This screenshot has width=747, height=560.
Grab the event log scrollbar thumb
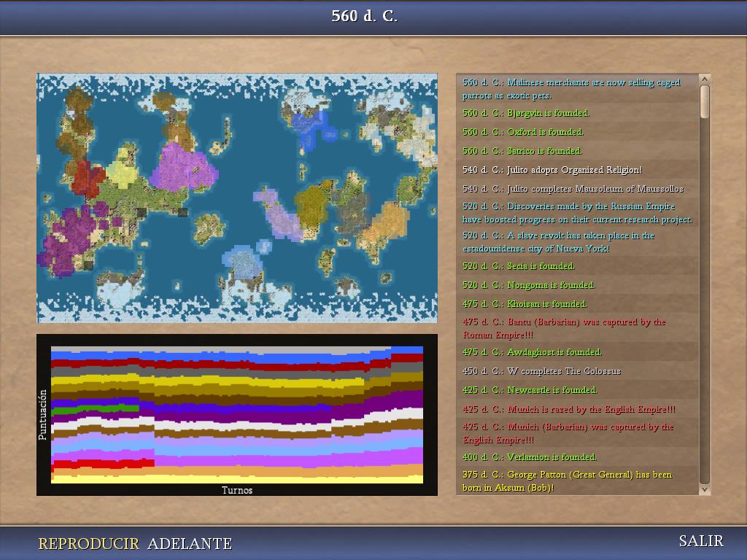pos(705,101)
